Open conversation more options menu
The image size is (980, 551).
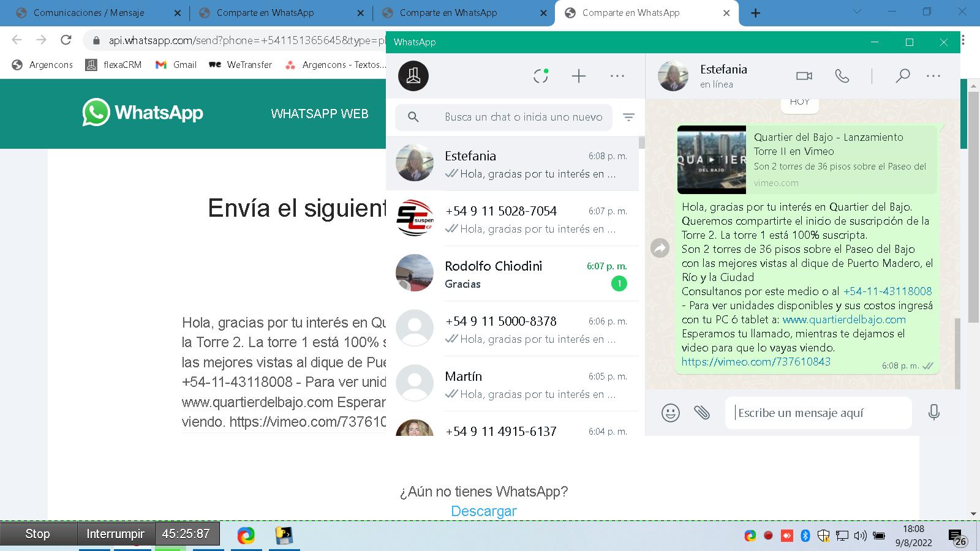coord(933,76)
